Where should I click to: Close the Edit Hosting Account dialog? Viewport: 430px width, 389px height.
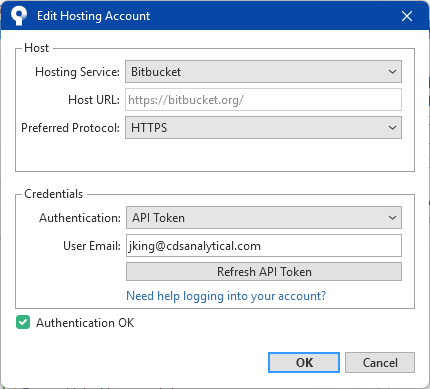coord(407,16)
